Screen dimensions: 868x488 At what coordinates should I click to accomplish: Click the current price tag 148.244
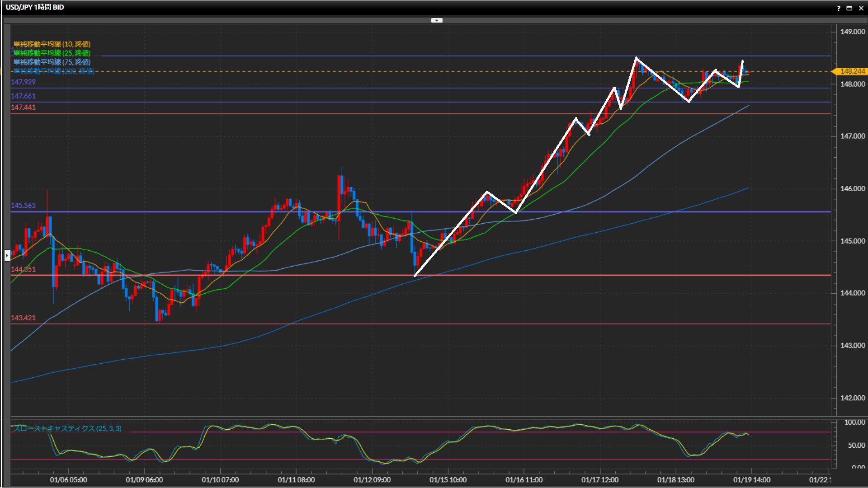click(x=851, y=71)
